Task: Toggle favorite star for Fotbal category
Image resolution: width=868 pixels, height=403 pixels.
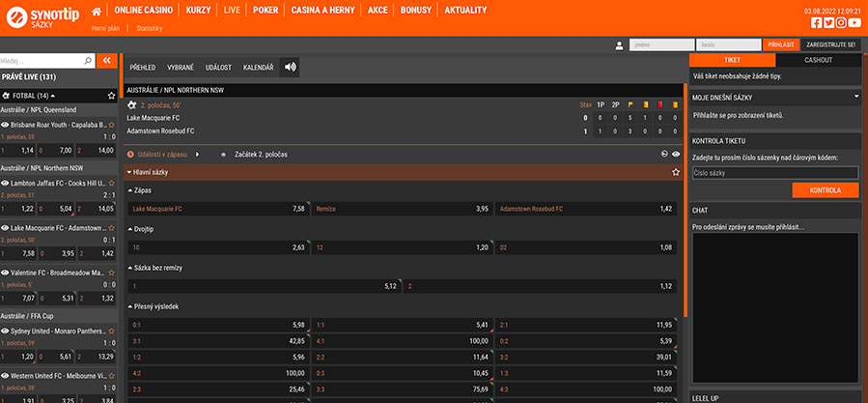Action: tap(112, 96)
